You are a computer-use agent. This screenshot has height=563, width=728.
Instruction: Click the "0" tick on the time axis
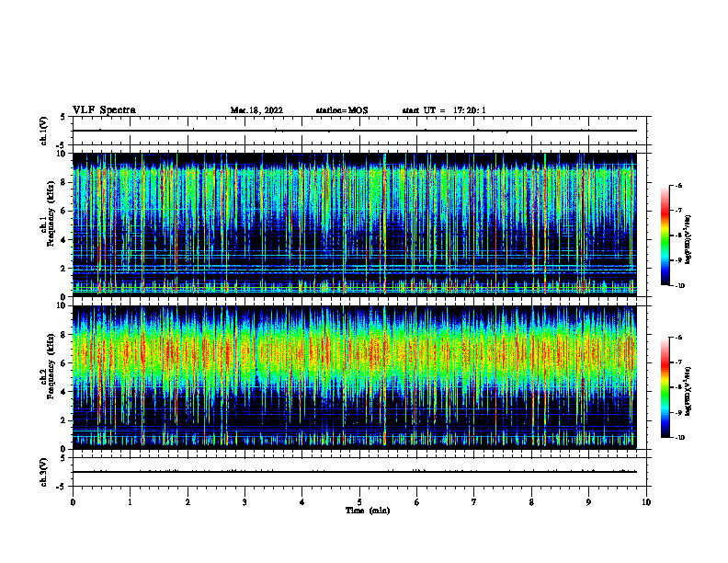[73, 502]
